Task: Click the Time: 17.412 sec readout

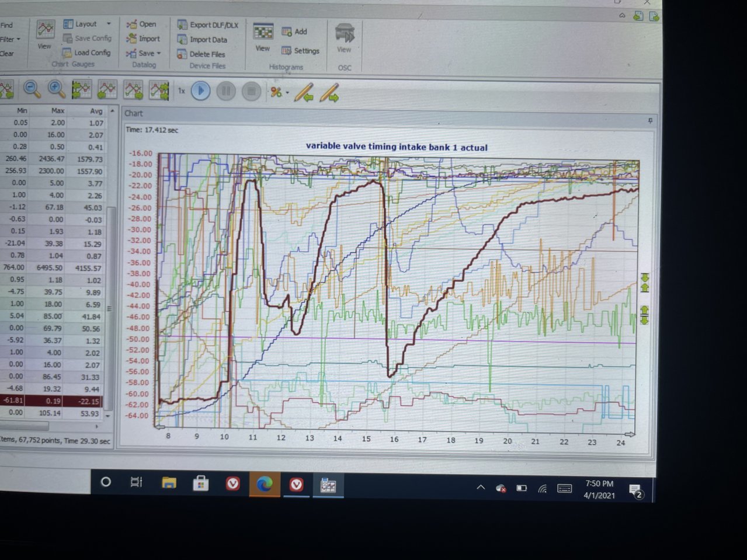Action: tap(152, 130)
